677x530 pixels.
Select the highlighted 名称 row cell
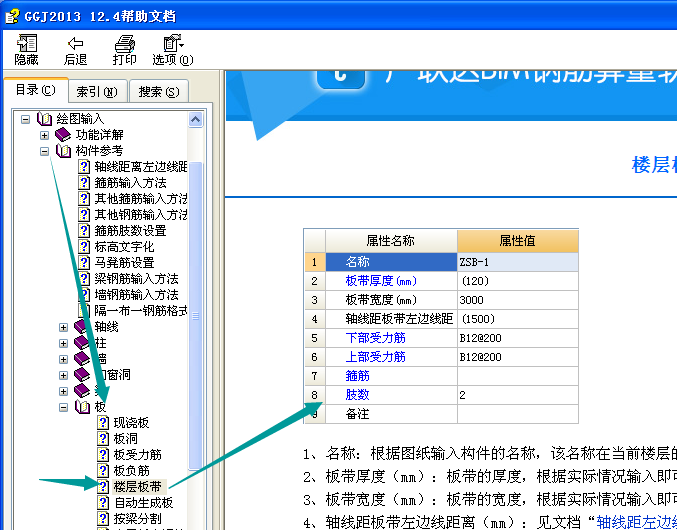point(391,262)
